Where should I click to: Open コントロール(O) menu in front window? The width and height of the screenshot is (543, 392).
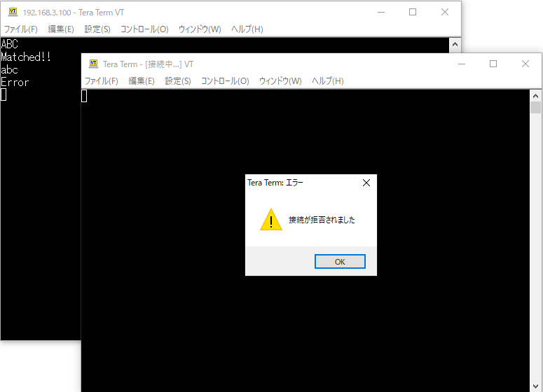tap(225, 81)
